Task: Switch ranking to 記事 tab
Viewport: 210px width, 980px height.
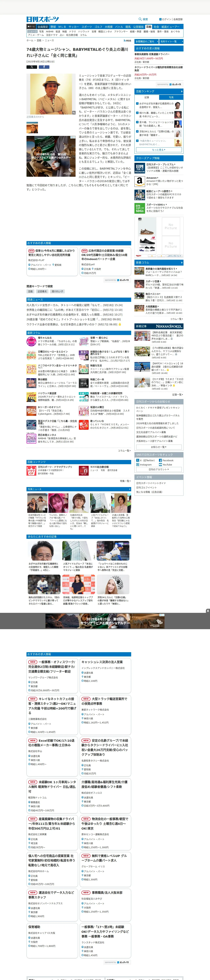Action: [x=147, y=97]
